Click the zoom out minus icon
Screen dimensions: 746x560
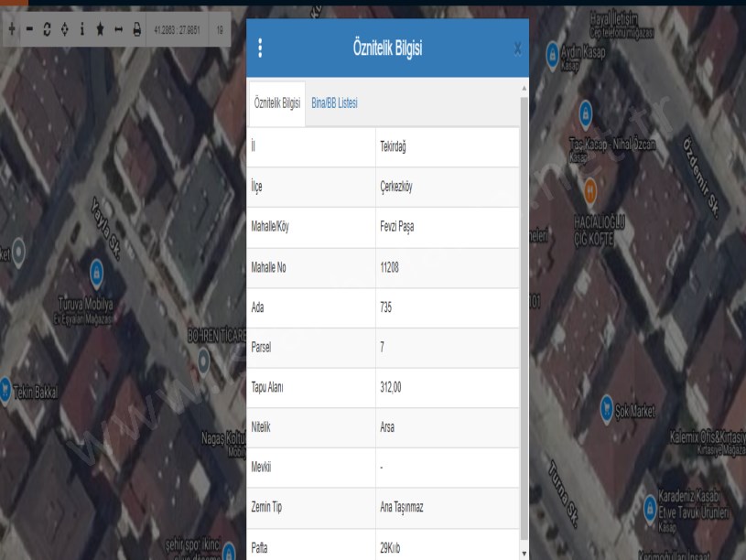(28, 29)
